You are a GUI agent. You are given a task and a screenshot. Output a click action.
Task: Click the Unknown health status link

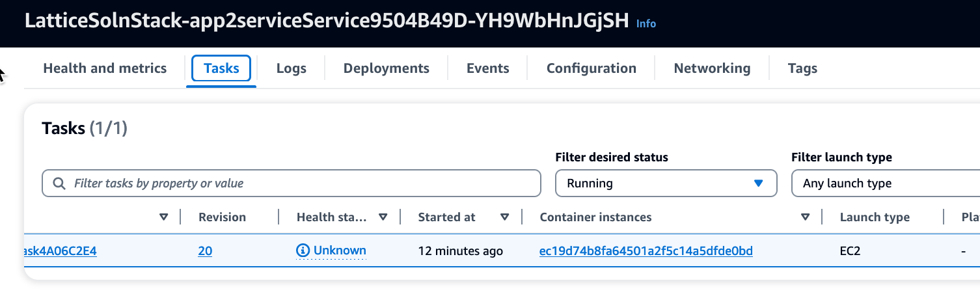pos(340,251)
